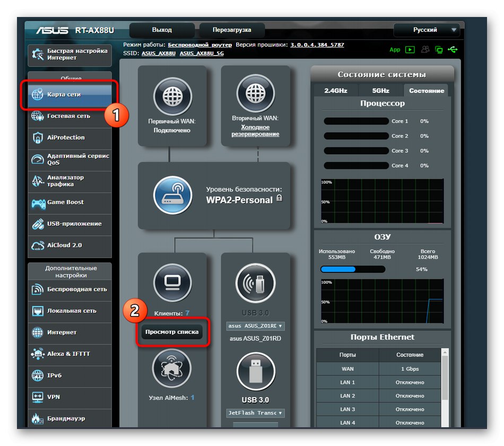504x446 pixels.
Task: Click the Карта сети globe icon
Action: pos(38,95)
